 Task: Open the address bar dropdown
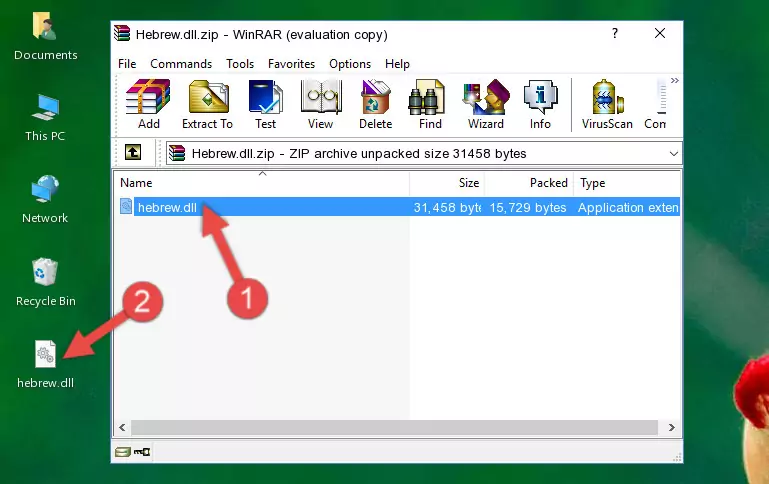tap(674, 153)
